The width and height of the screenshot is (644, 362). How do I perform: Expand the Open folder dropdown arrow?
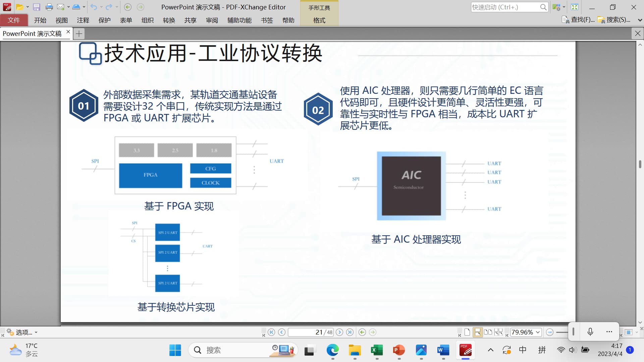click(28, 7)
